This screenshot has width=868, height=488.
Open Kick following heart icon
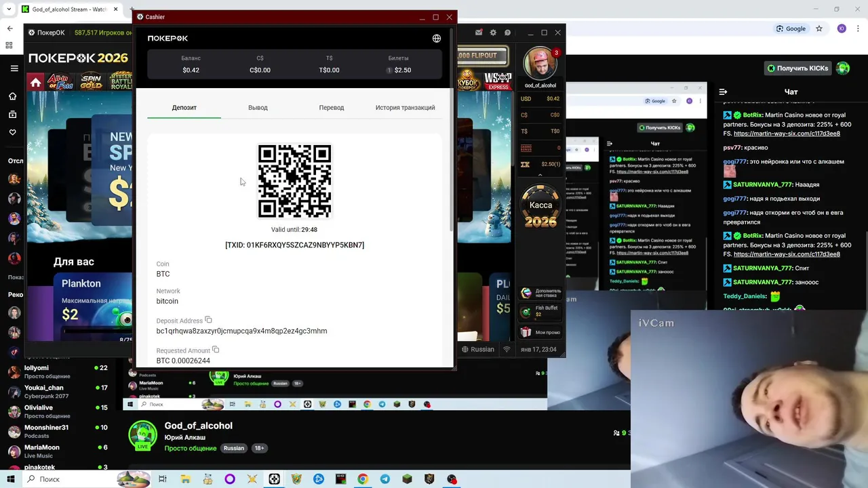13,132
